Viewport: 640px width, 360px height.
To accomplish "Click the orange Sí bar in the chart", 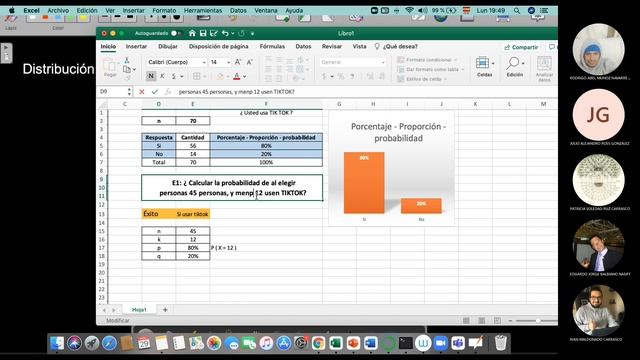I will click(364, 183).
